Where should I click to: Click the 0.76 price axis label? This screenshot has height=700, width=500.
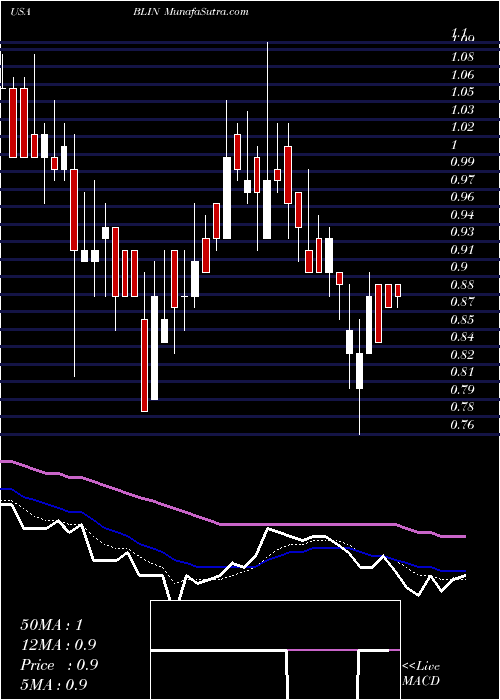(462, 425)
